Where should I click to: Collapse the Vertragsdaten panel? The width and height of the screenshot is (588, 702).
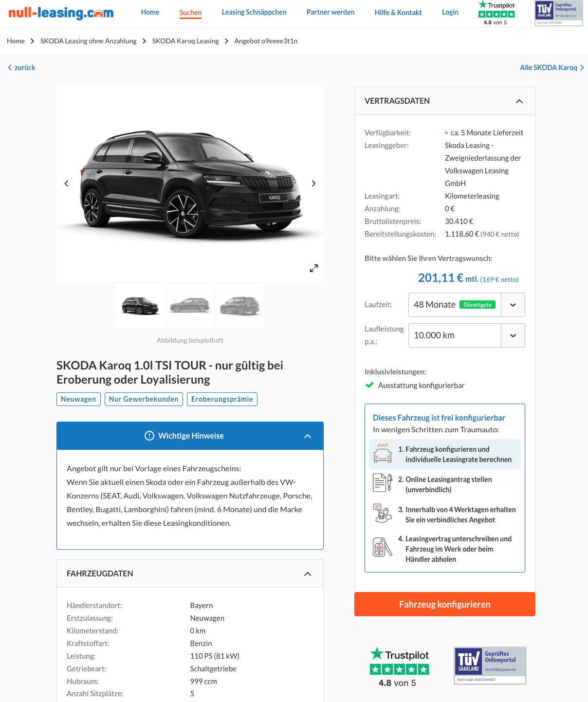(519, 101)
